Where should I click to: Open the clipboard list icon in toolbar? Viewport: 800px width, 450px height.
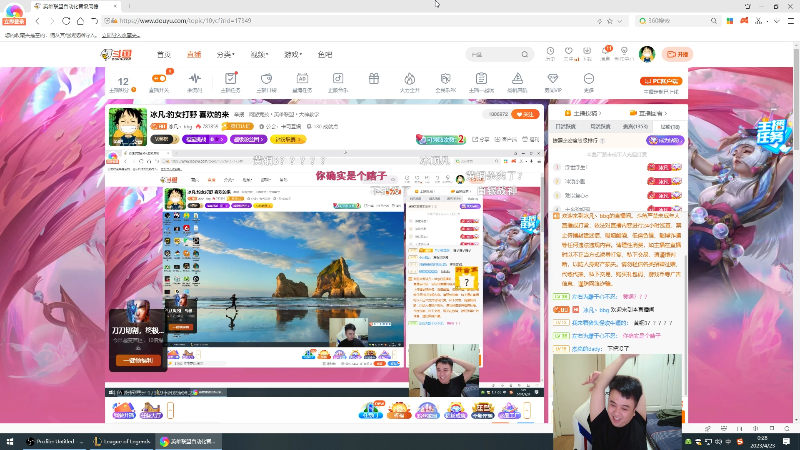point(481,79)
